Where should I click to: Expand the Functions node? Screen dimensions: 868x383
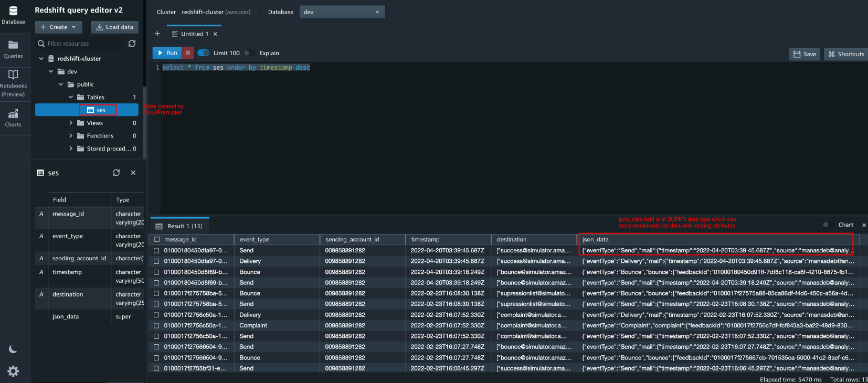71,136
